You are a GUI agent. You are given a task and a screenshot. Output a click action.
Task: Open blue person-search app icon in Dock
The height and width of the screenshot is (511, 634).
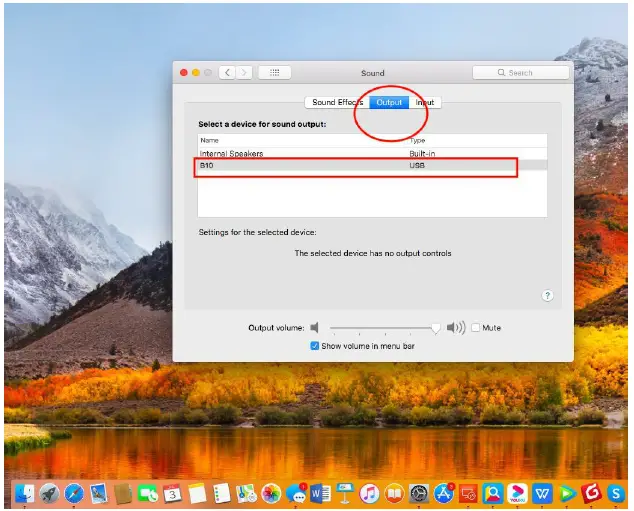tap(493, 494)
